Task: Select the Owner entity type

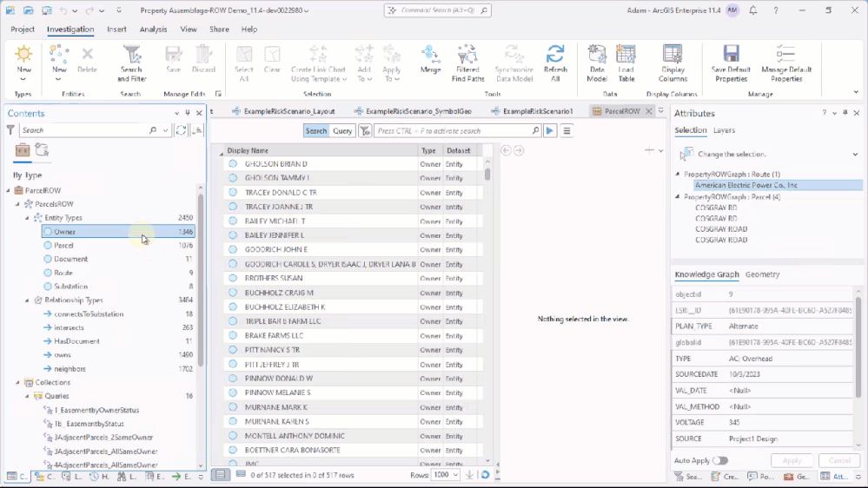Action: point(118,232)
